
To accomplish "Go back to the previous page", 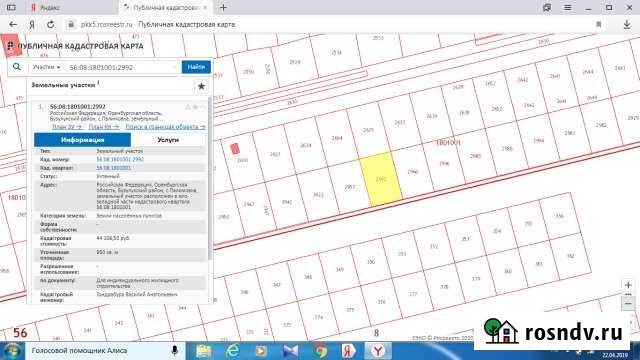I will [x=13, y=24].
